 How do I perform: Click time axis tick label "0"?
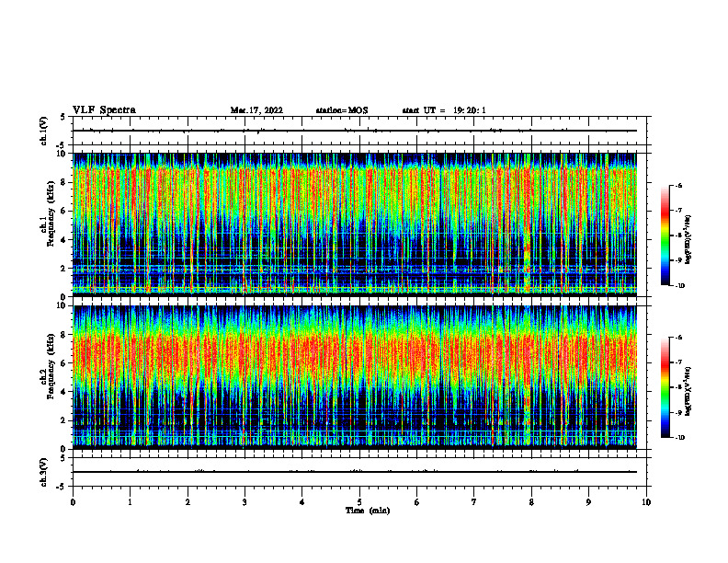coord(73,502)
